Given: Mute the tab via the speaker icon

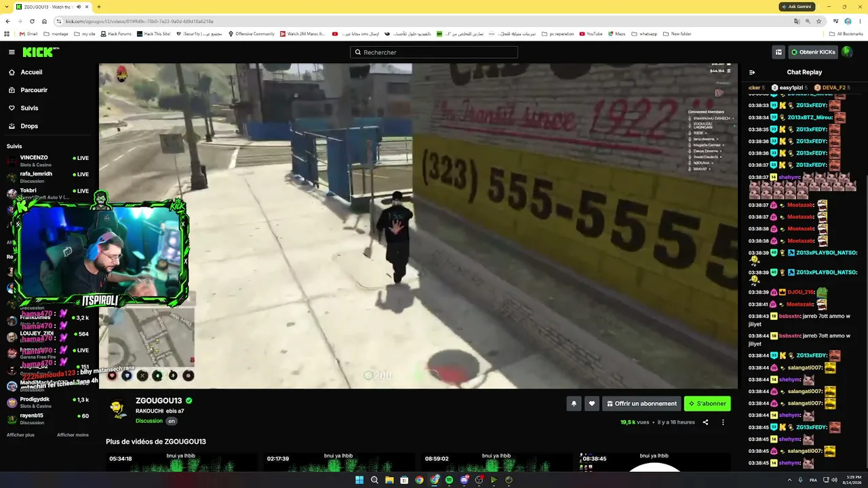Looking at the screenshot, I should point(79,7).
